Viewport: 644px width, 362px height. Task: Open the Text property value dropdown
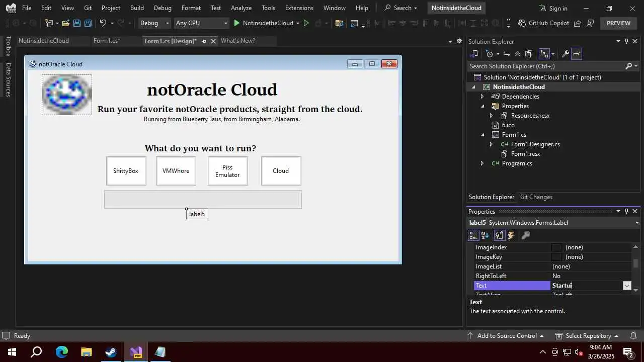[x=627, y=286]
